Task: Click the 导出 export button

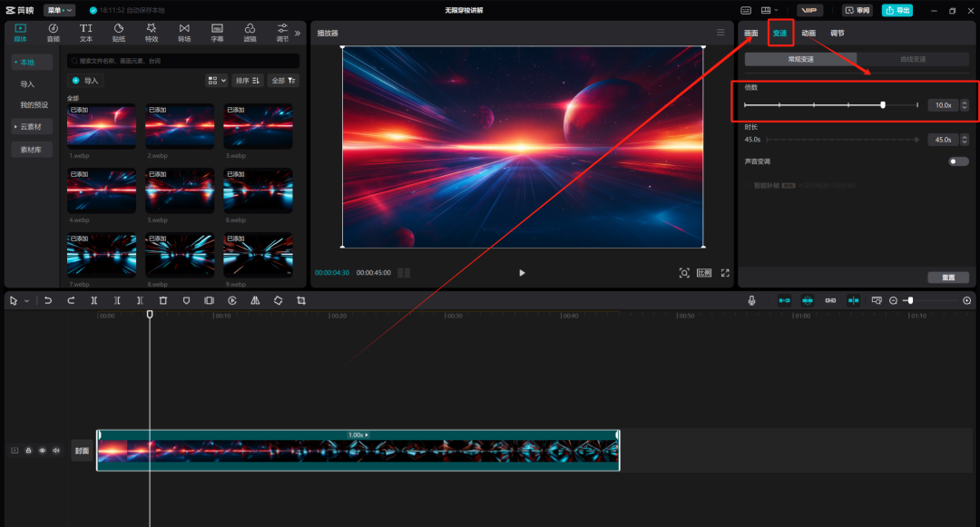Action: click(x=897, y=10)
